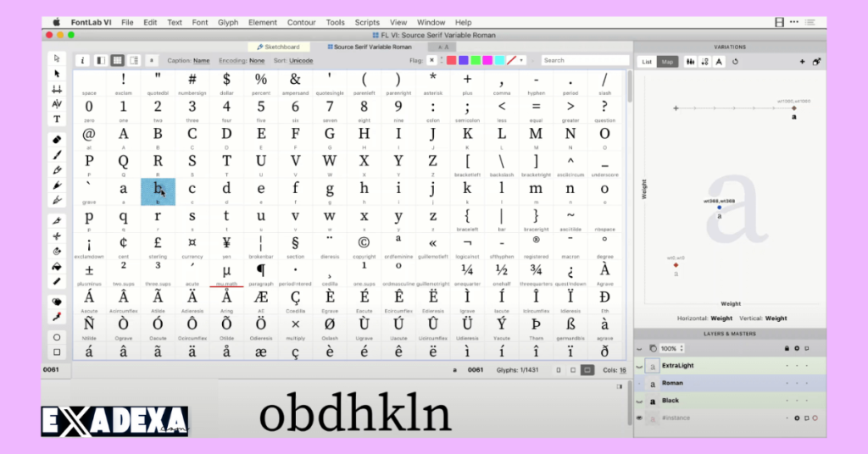Click the 'A' preview icon in Variations panel
The image size is (868, 454).
(x=719, y=62)
